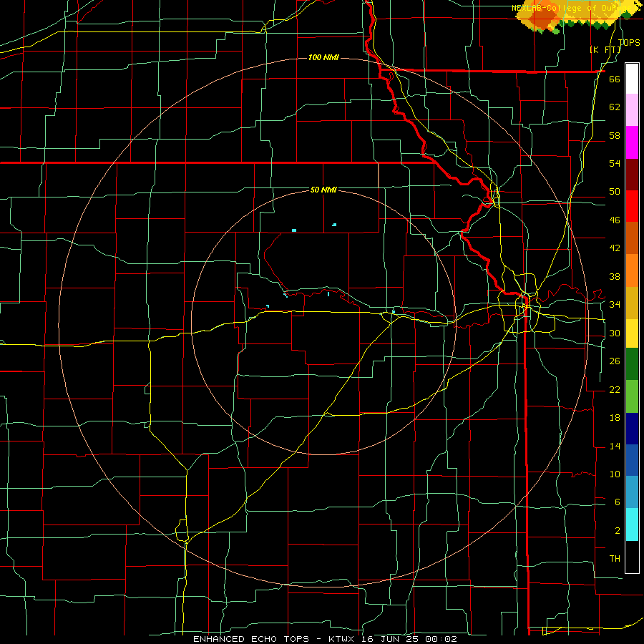Click the magenta legend swatch
The height and width of the screenshot is (644, 644).
(x=632, y=142)
